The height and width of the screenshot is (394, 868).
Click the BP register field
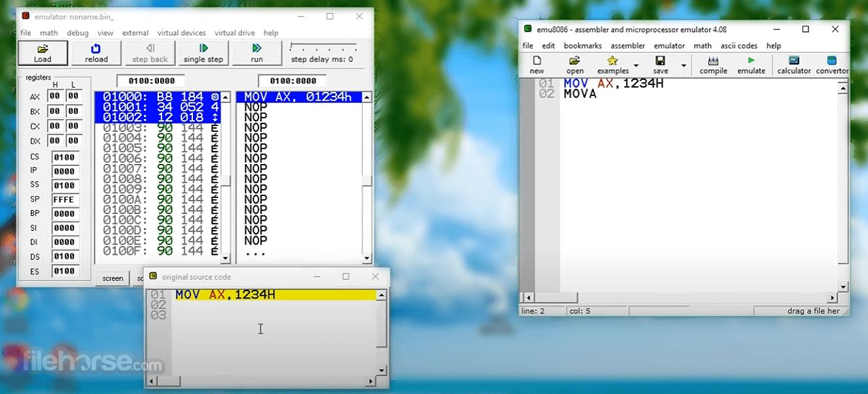65,214
